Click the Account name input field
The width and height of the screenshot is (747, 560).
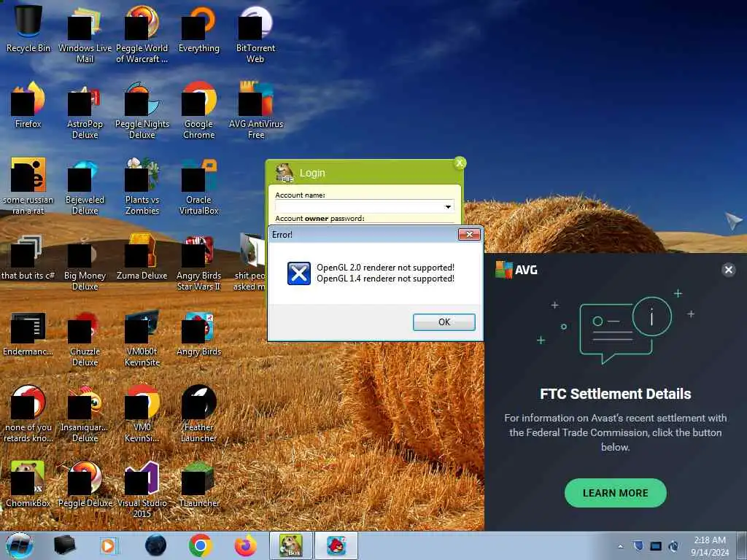pyautogui.click(x=365, y=206)
